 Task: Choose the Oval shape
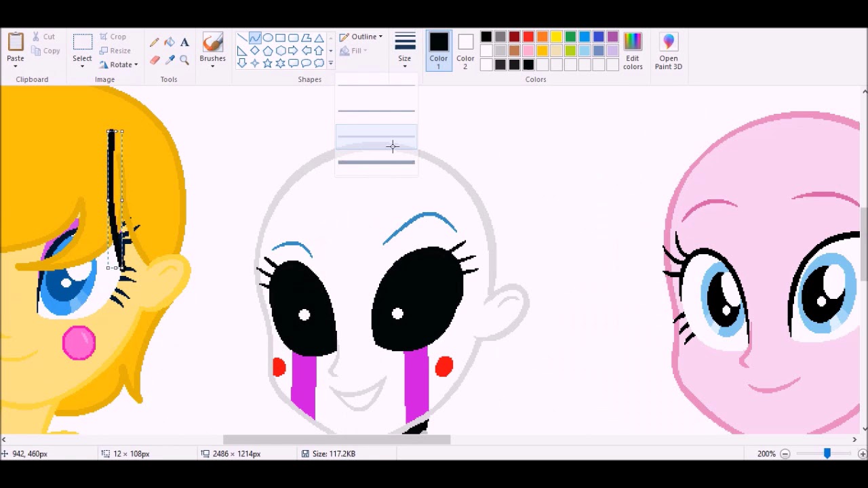[x=268, y=38]
